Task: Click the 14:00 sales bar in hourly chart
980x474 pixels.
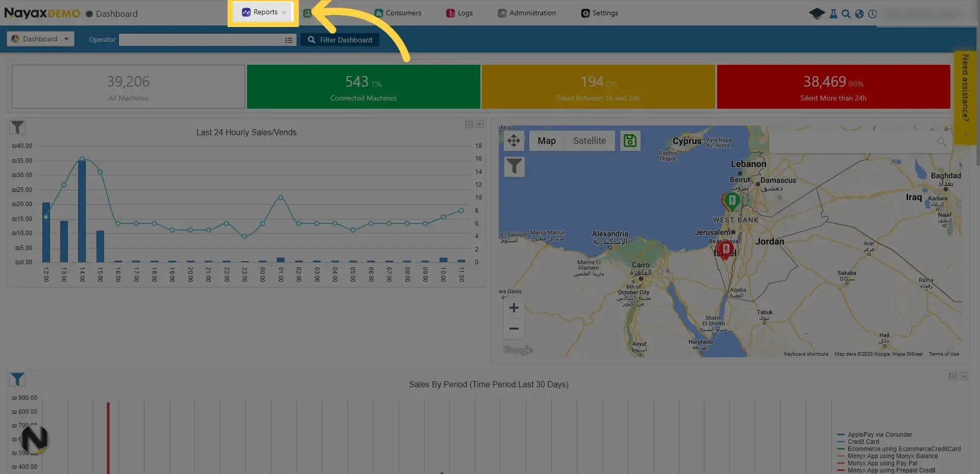Action: coord(82,211)
